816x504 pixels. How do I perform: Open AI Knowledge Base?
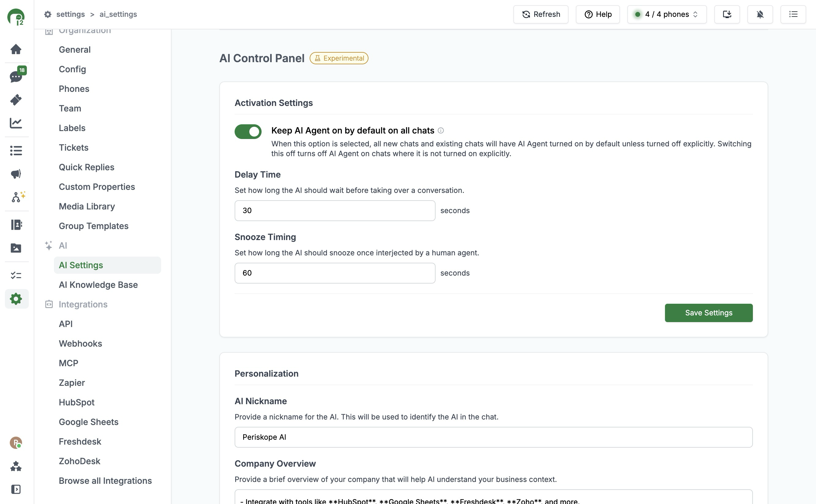[x=98, y=285]
